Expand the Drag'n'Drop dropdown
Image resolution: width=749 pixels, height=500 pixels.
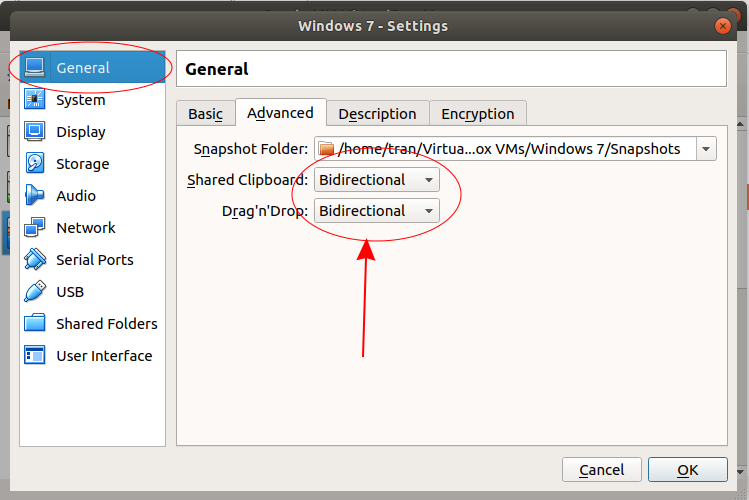coord(376,211)
